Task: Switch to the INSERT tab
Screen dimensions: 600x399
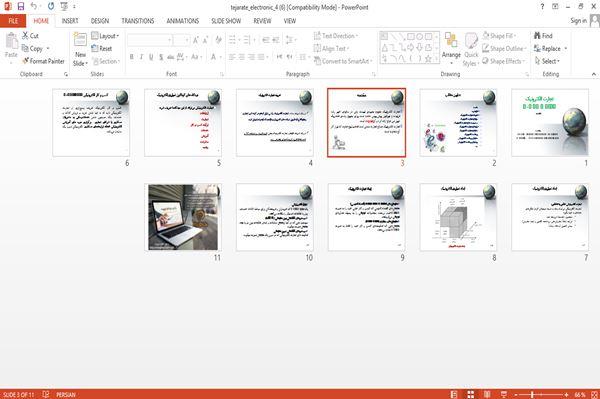Action: pyautogui.click(x=70, y=21)
